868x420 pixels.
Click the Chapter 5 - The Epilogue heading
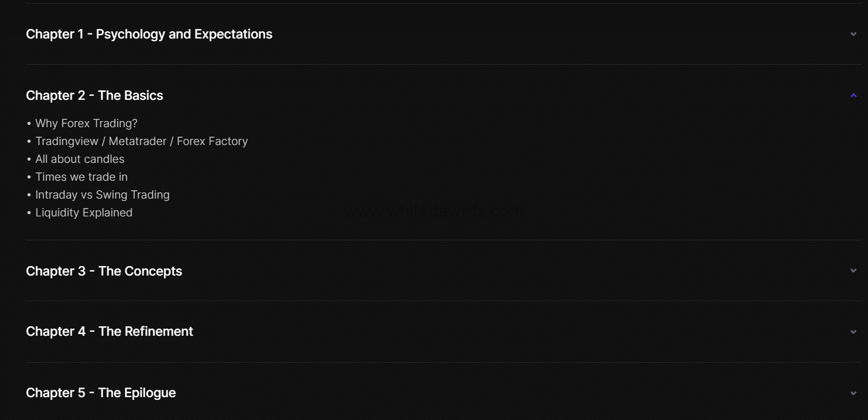[100, 393]
